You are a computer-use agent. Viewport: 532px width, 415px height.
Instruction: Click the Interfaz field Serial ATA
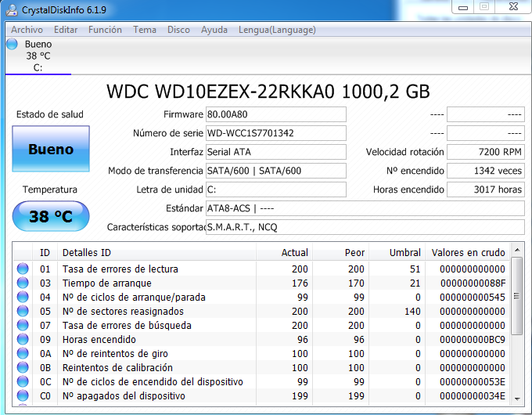[x=276, y=152]
